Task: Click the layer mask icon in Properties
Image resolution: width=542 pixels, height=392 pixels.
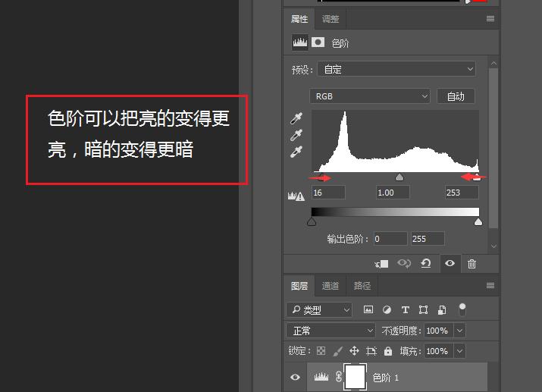Action: coord(318,42)
